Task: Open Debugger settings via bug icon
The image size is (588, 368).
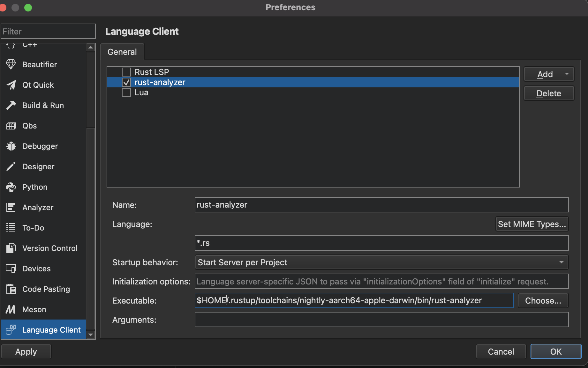Action: coord(11,146)
